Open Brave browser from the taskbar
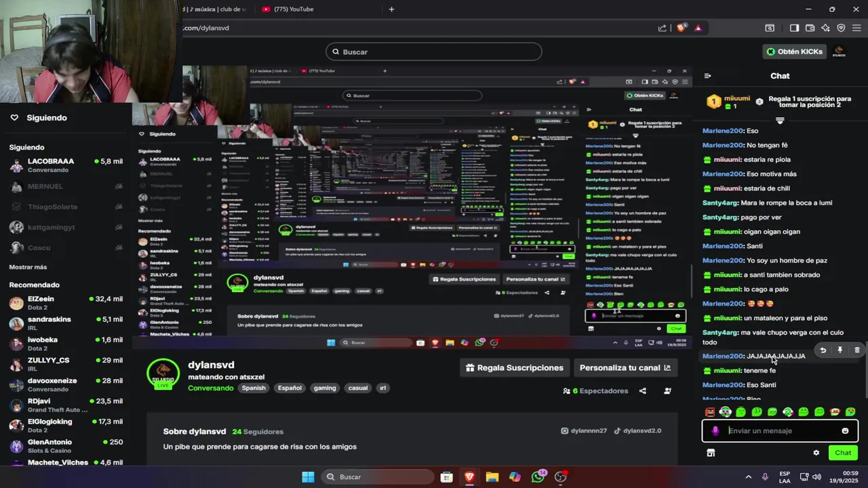This screenshot has width=868, height=488. [469, 477]
